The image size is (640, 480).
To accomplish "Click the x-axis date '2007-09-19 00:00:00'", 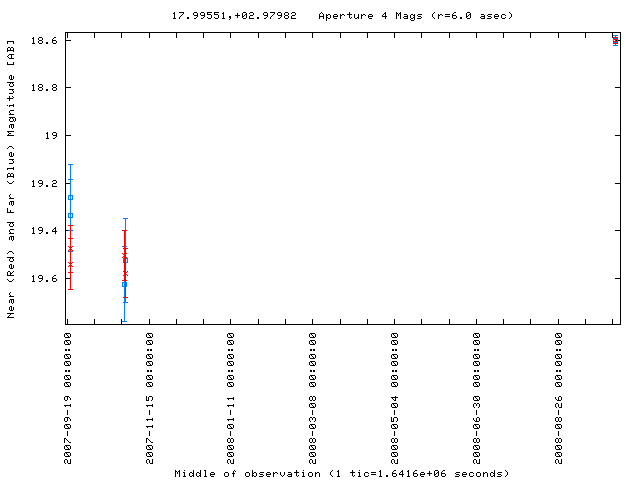I will point(68,398).
